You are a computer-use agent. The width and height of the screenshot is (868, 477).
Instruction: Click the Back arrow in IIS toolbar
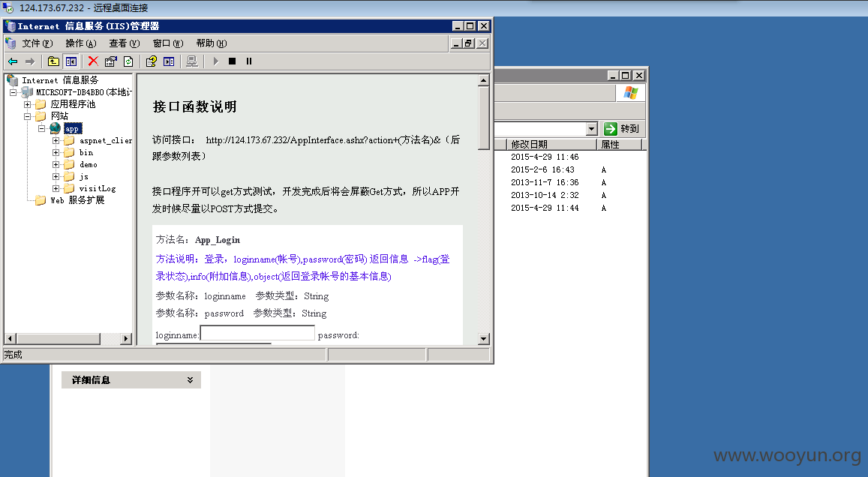[x=13, y=61]
